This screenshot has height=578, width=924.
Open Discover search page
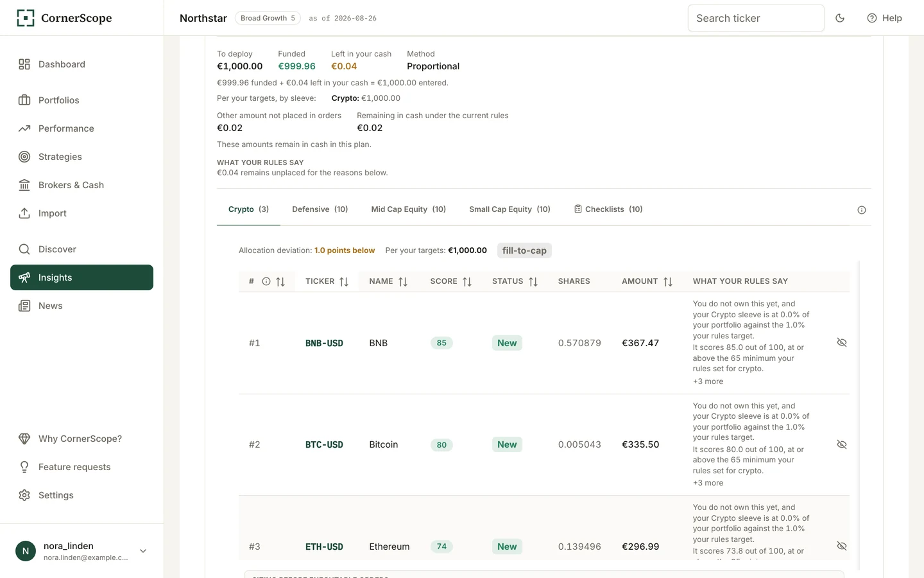pyautogui.click(x=81, y=249)
